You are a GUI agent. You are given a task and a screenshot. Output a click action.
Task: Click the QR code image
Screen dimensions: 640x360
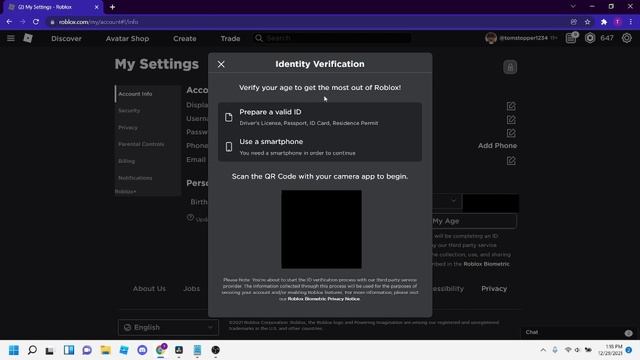pos(321,229)
